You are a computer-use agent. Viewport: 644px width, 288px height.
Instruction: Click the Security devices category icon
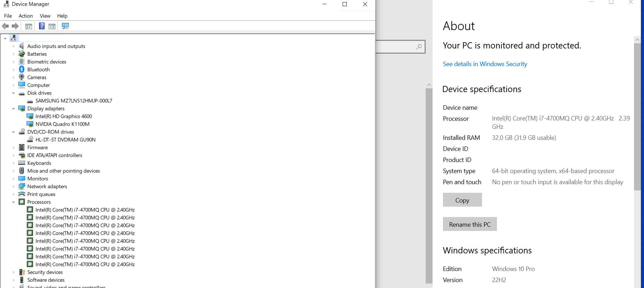[22, 272]
